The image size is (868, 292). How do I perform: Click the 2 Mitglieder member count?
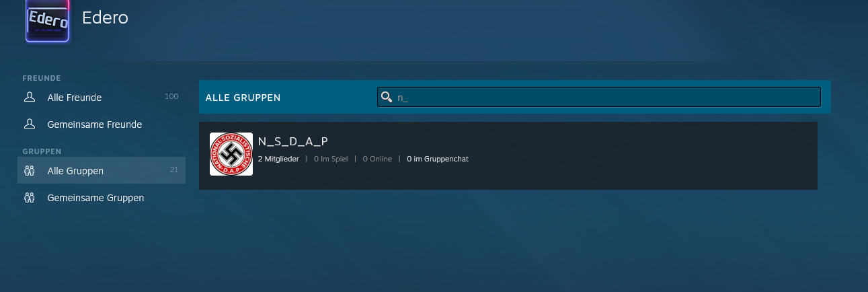point(278,159)
